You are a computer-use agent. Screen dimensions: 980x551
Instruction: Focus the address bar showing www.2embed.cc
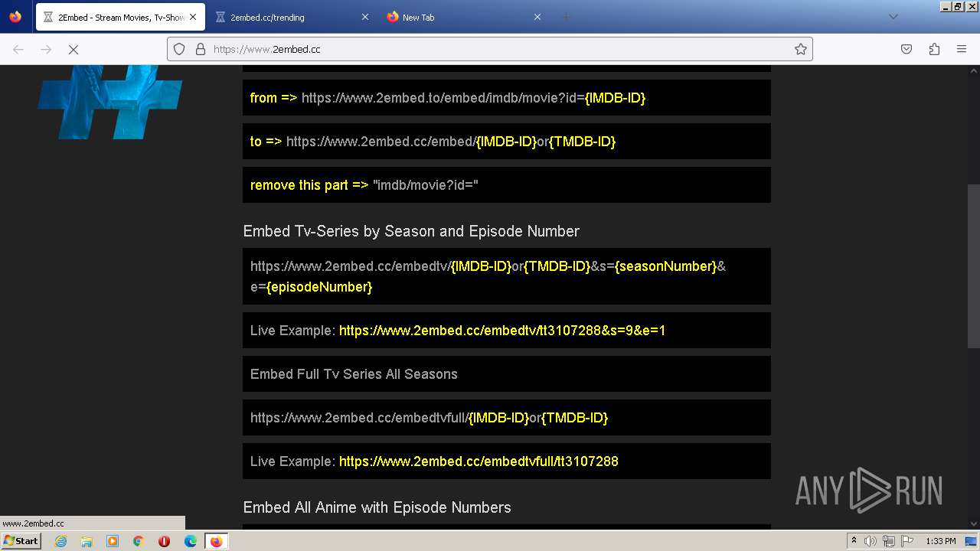tap(490, 49)
